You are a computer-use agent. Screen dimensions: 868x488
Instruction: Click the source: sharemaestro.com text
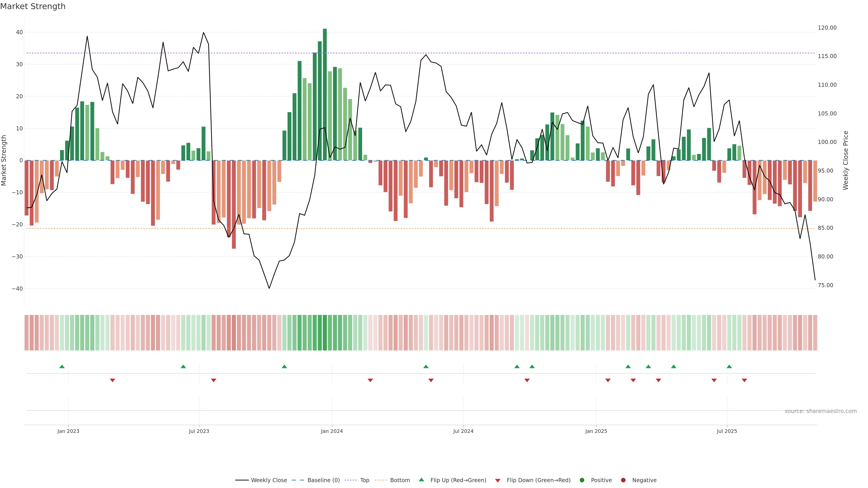coord(821,411)
